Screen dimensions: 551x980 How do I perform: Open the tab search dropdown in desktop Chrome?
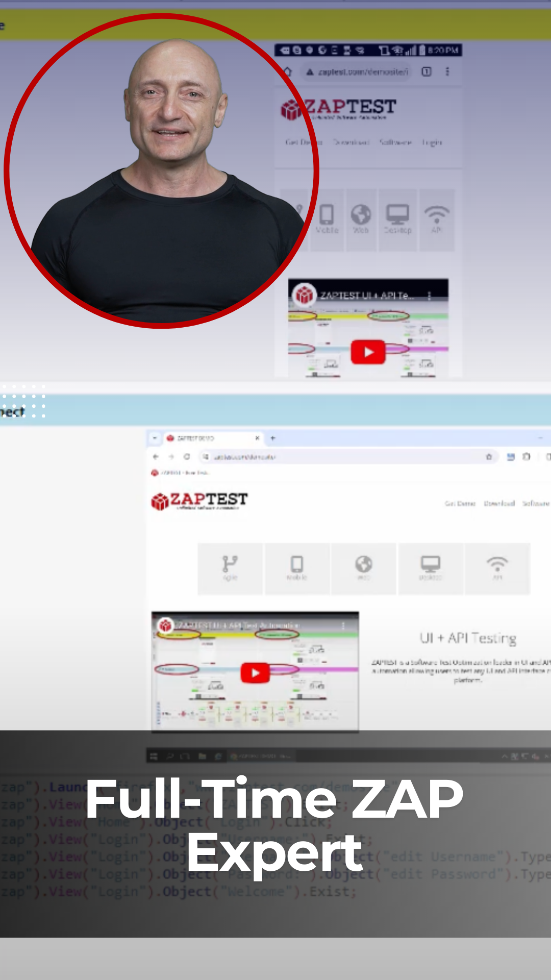pyautogui.click(x=155, y=438)
